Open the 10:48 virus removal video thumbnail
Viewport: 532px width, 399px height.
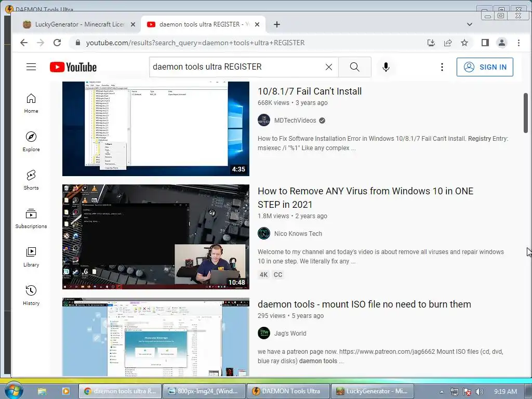point(156,237)
